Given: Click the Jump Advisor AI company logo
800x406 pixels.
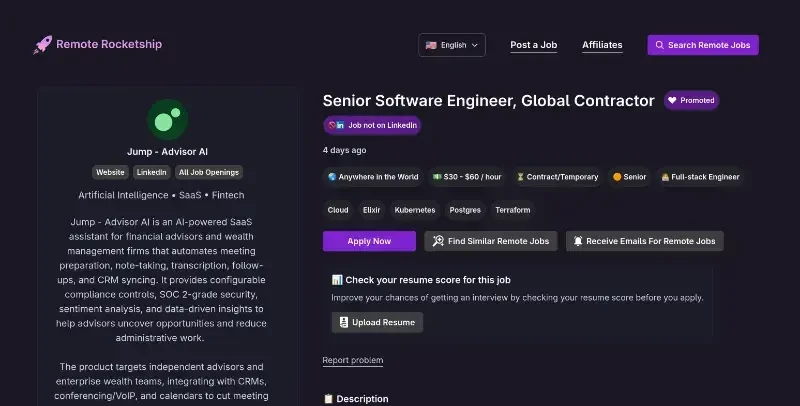Looking at the screenshot, I should pyautogui.click(x=167, y=119).
